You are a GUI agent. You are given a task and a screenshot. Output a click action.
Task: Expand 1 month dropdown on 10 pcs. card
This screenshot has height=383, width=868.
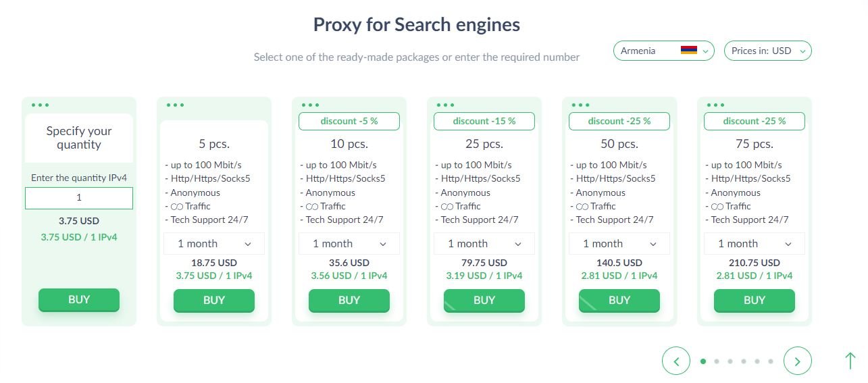(349, 244)
